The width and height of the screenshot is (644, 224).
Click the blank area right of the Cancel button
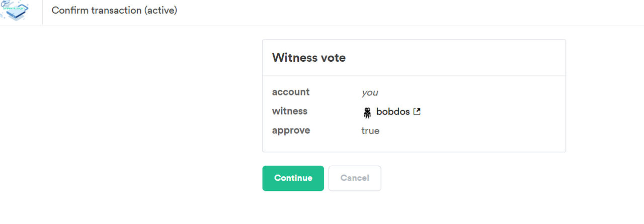coord(478,178)
